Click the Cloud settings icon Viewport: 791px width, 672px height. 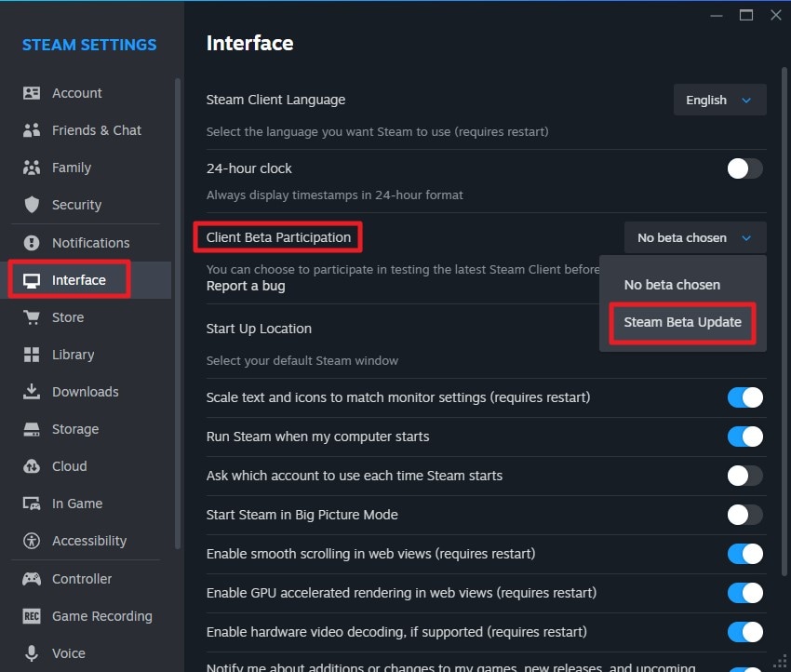pos(32,466)
